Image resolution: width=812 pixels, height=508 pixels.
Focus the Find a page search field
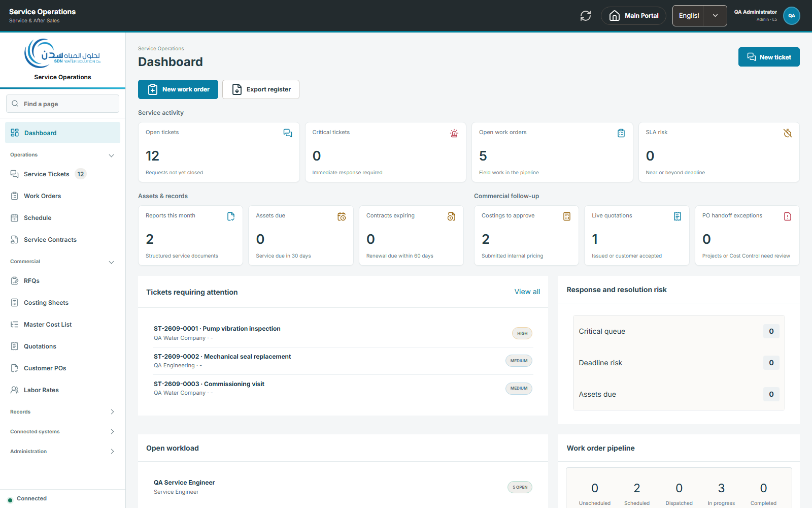63,104
